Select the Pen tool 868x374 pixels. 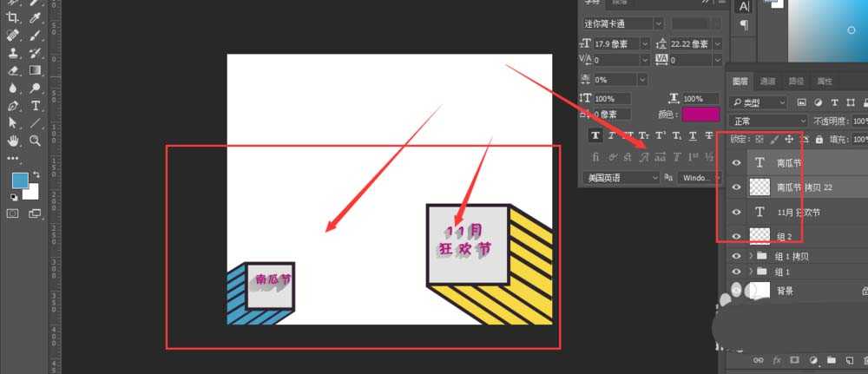[x=13, y=106]
